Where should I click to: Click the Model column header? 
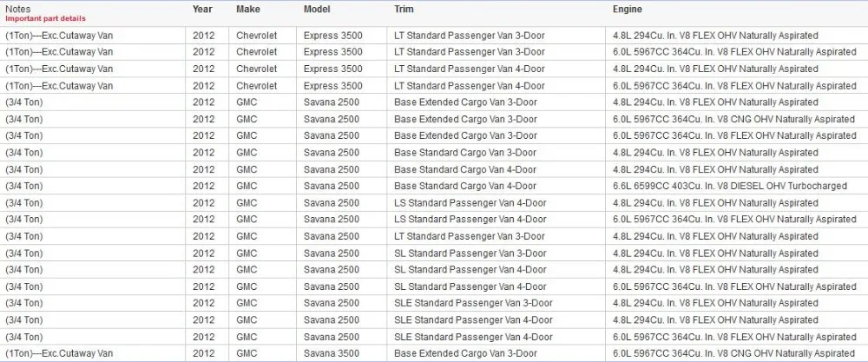[317, 10]
